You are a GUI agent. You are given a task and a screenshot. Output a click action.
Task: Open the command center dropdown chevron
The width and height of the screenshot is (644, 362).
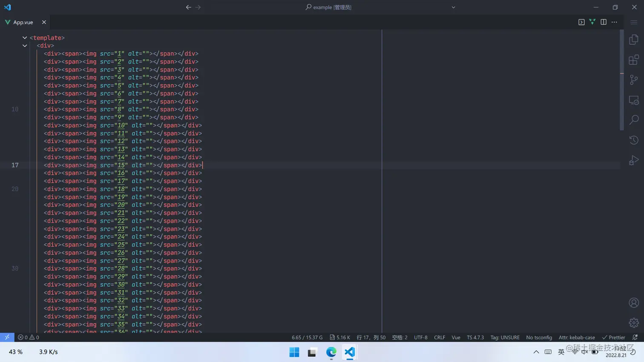coord(453,7)
